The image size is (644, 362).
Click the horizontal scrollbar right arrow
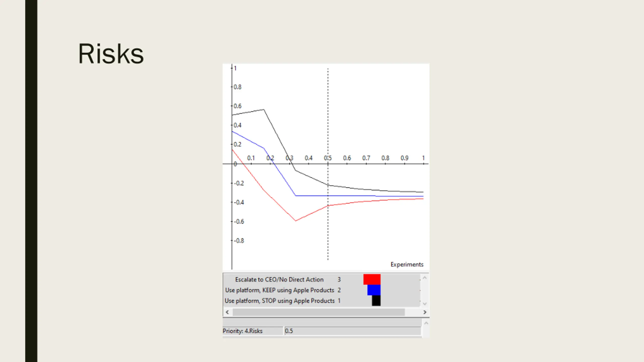pos(425,312)
